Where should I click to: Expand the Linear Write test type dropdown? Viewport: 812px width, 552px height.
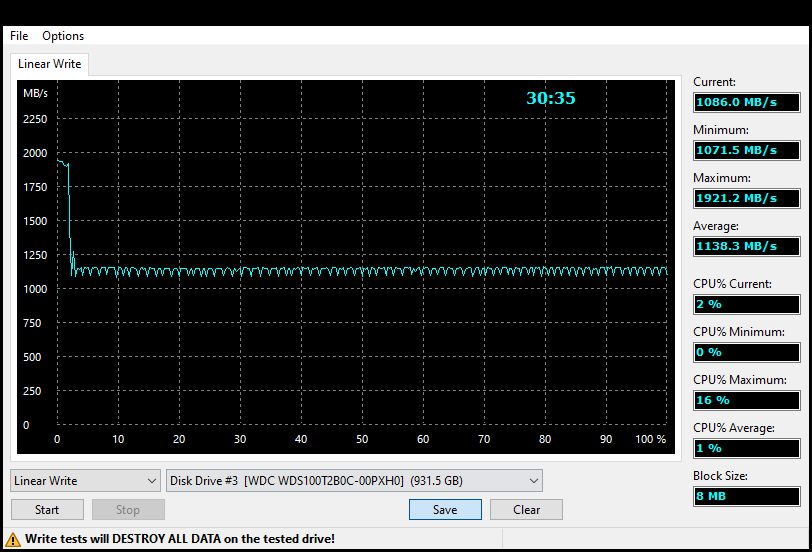(85, 481)
